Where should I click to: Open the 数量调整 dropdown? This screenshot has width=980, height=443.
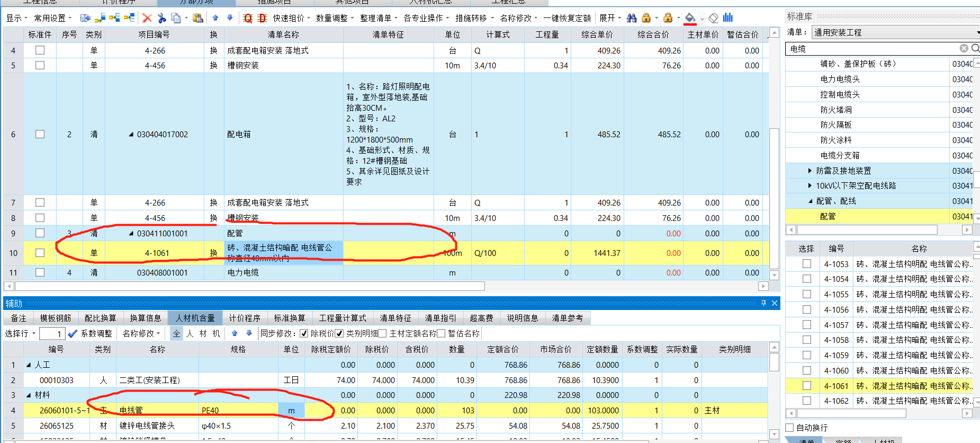point(335,18)
